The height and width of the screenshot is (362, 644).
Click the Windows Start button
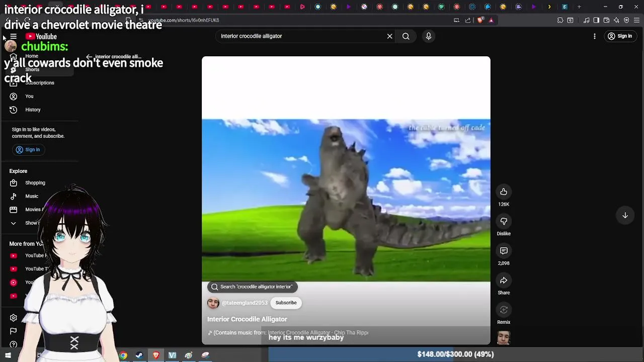(x=8, y=355)
